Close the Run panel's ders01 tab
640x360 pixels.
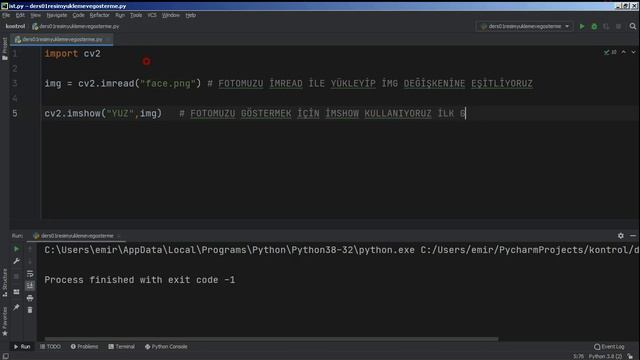click(119, 236)
